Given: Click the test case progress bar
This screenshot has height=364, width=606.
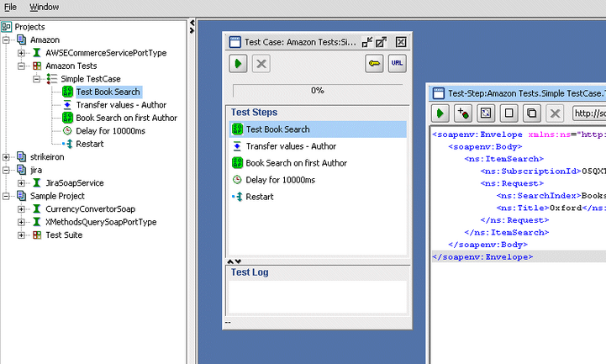Looking at the screenshot, I should [318, 91].
